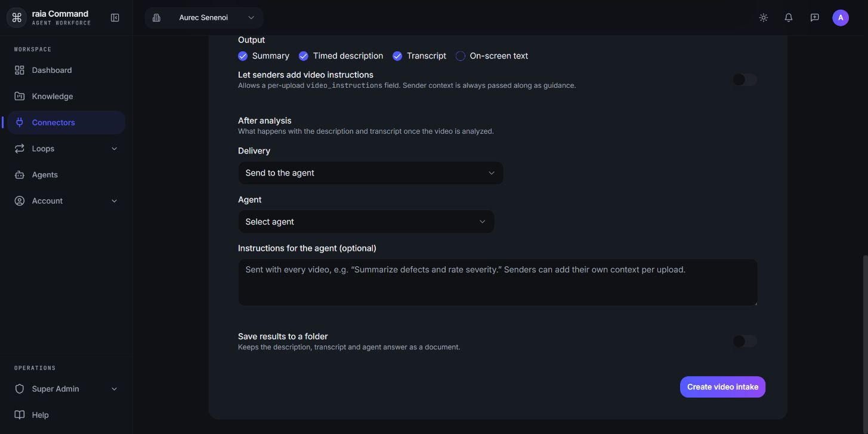This screenshot has height=434, width=868.
Task: Navigate to Agents page
Action: coord(66,175)
